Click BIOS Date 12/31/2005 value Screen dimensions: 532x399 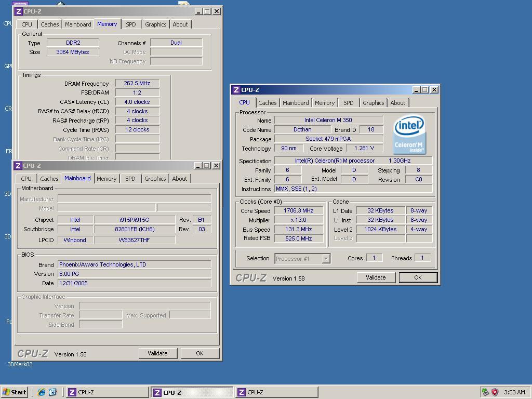135,283
